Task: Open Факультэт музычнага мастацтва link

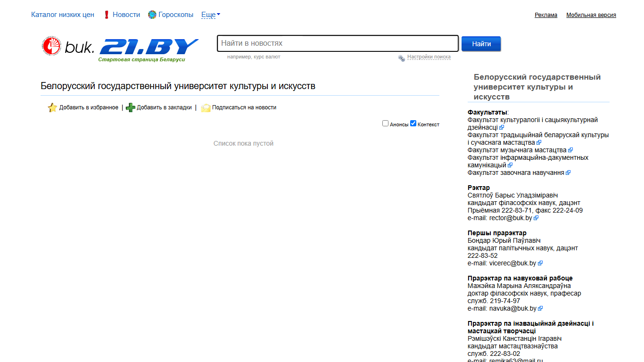Action: (x=517, y=150)
